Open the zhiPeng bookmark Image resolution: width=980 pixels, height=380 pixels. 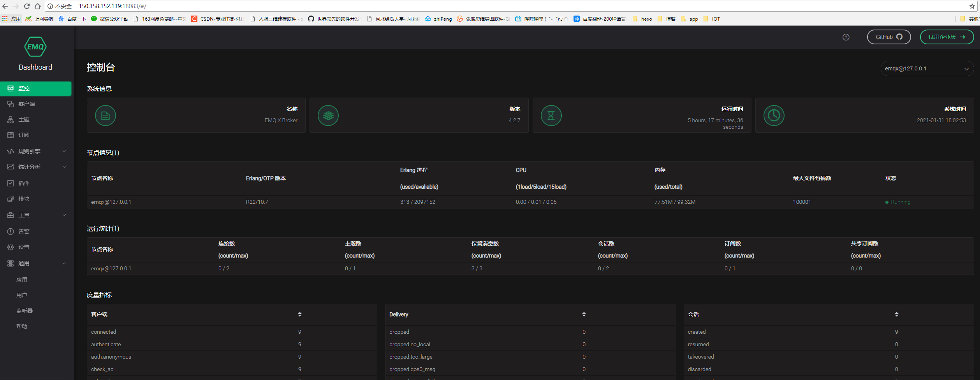[x=438, y=19]
